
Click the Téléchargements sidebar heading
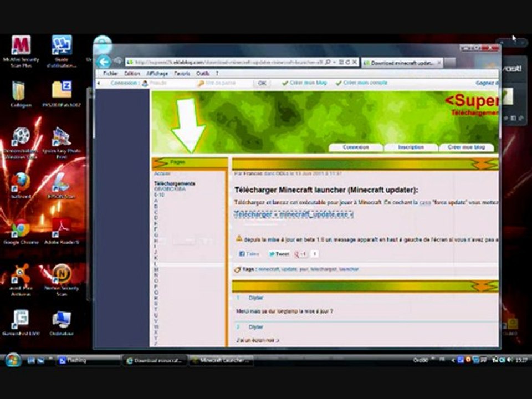(175, 183)
